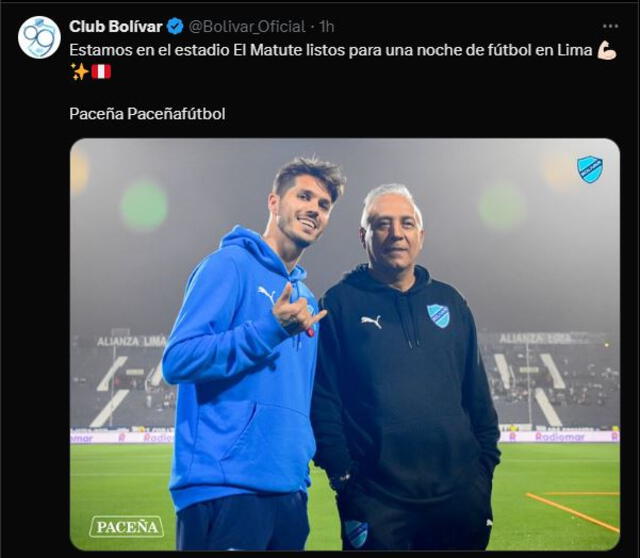Open the Club Bolívar profile avatar
This screenshot has height=558, width=640.
[x=39, y=37]
